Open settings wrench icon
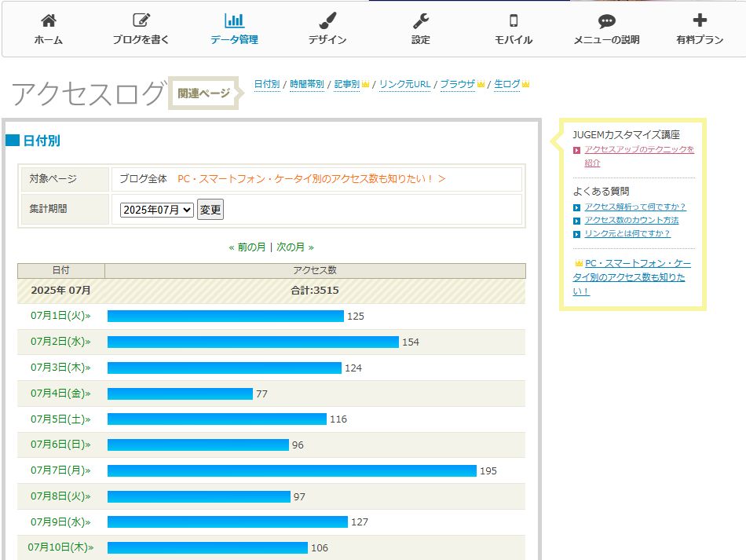746x560 pixels. (x=421, y=21)
